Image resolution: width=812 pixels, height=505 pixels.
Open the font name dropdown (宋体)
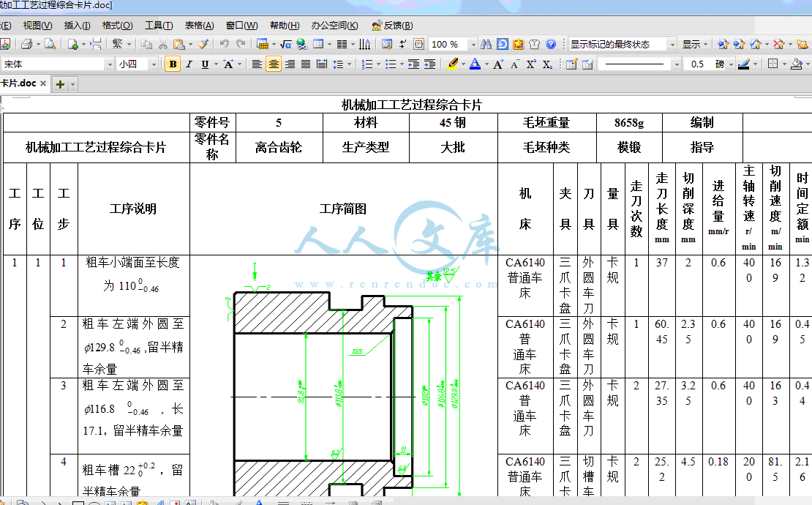109,64
